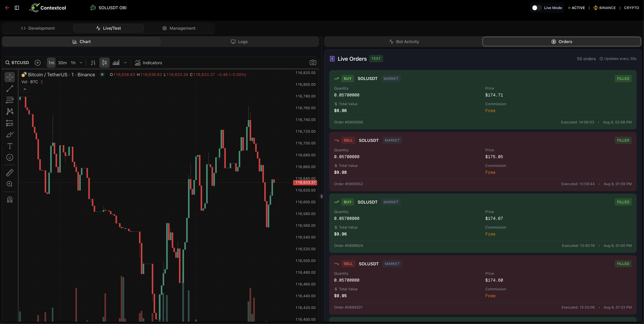Open the Management tab

point(179,28)
